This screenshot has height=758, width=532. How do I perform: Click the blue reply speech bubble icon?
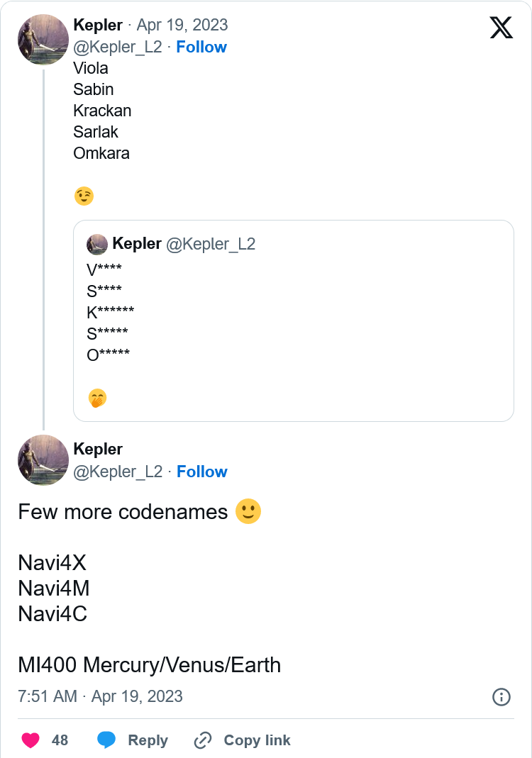(x=106, y=740)
